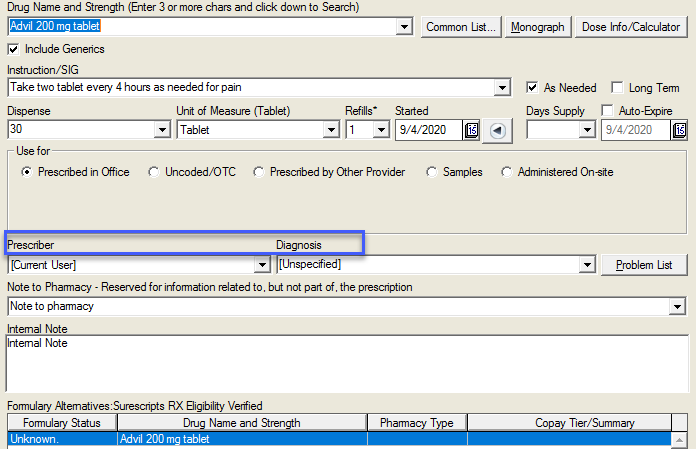Expand the Prescriber dropdown
Viewport: 696px width, 449px height.
pyautogui.click(x=262, y=265)
